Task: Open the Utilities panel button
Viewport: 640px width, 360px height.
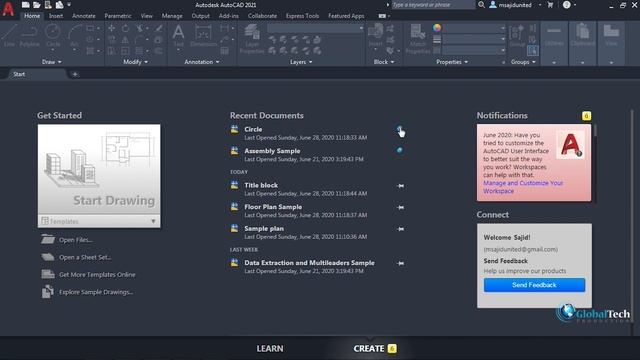Action: coord(554,44)
